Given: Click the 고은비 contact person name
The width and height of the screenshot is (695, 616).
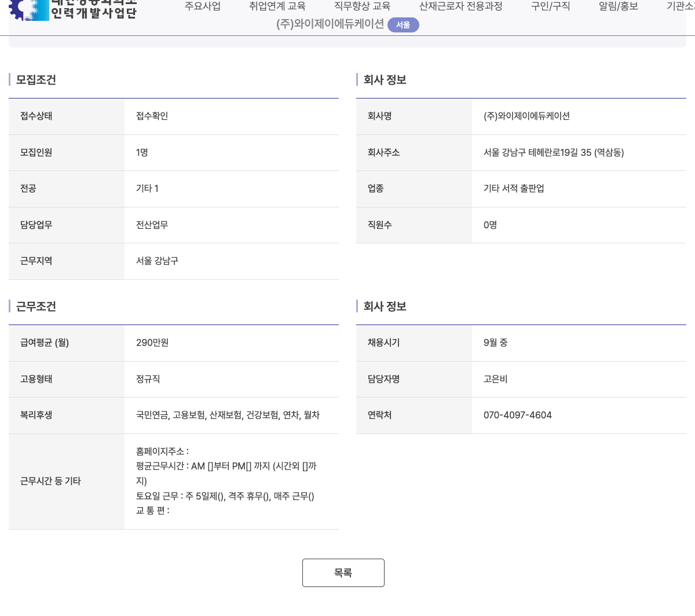Looking at the screenshot, I should [x=496, y=379].
